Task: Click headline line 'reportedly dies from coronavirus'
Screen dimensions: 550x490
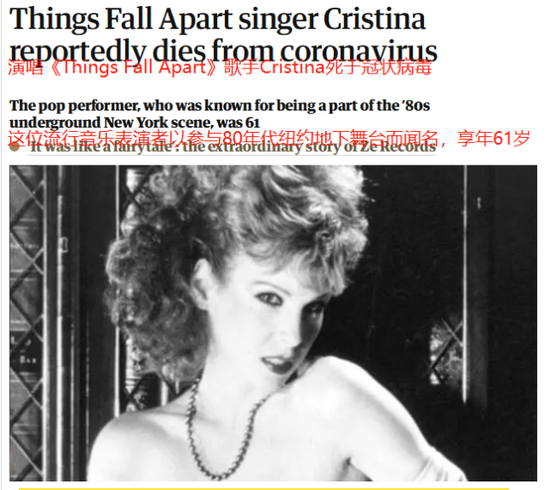Action: tap(223, 52)
